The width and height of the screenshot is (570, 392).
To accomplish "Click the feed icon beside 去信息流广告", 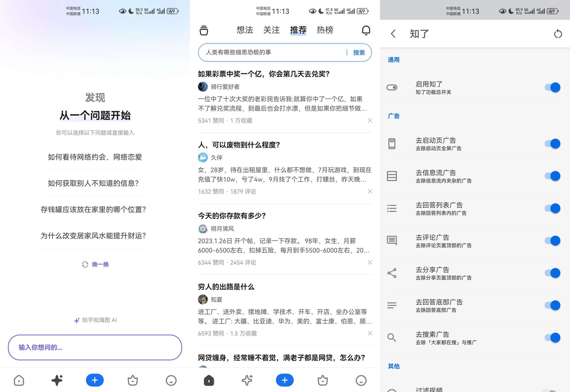I will tap(392, 176).
